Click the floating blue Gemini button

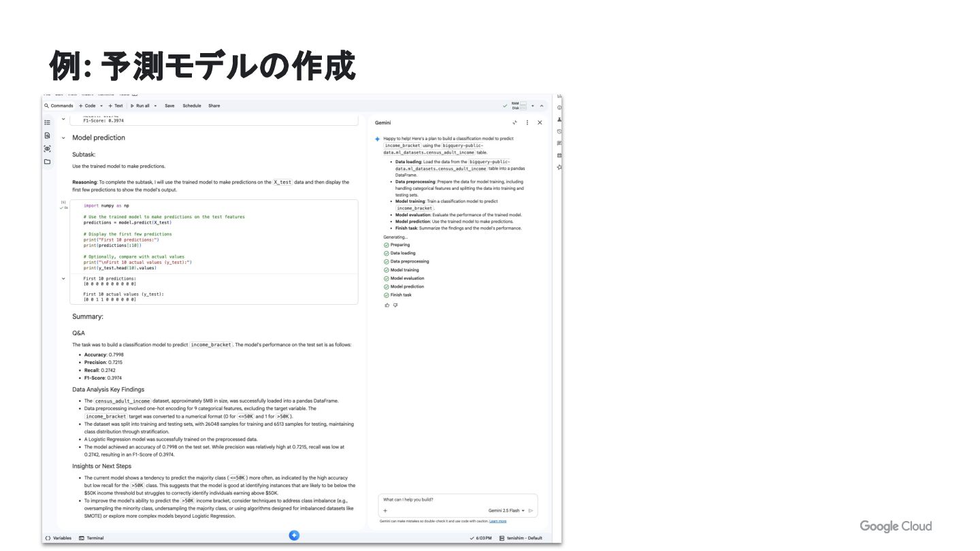294,535
